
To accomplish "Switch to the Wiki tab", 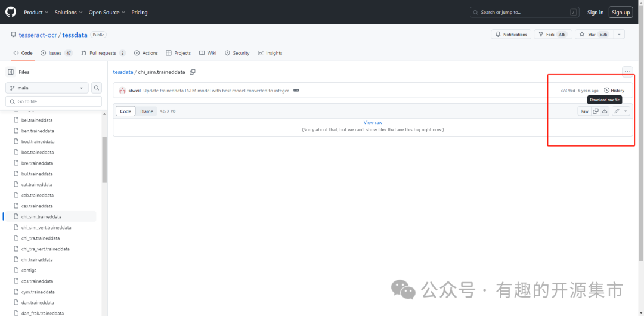I will [208, 53].
